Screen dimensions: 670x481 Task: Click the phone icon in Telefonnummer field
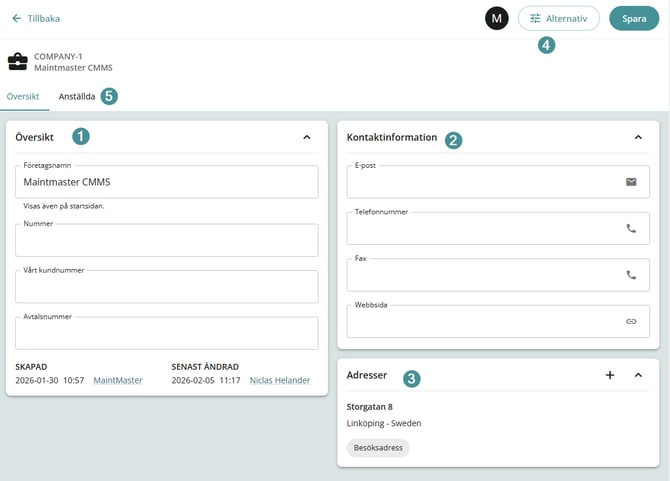631,229
